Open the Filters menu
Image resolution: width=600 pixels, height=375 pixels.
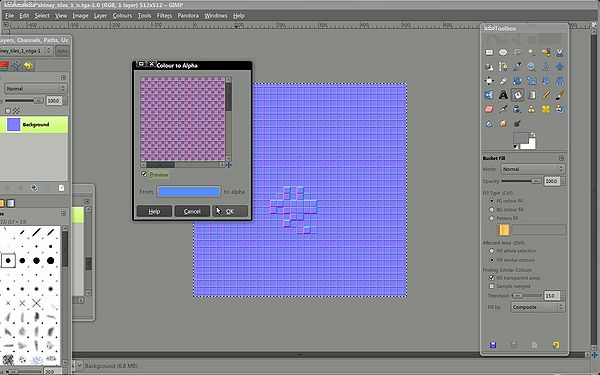click(x=164, y=16)
